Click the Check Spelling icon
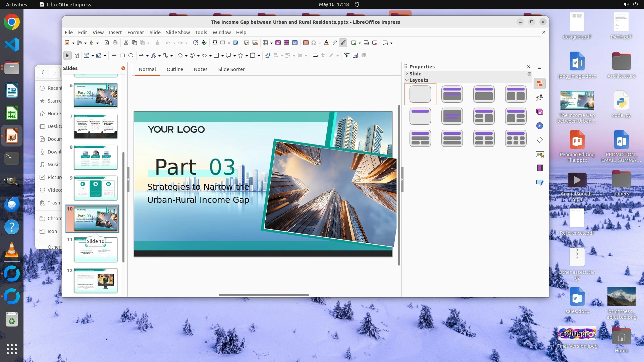644x362 pixels. 204,43
